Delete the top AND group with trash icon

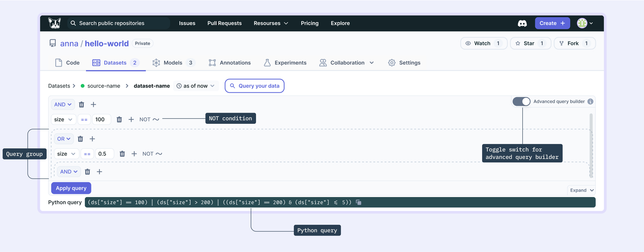click(x=82, y=104)
